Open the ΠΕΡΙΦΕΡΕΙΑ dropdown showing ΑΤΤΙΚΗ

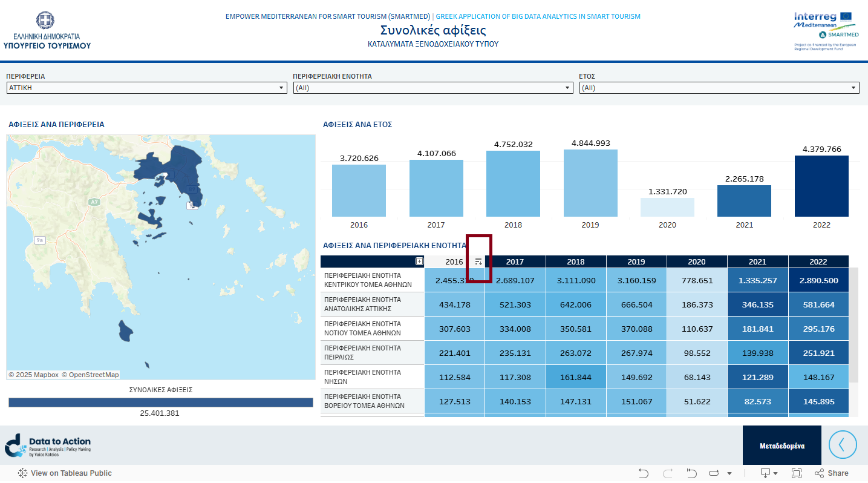click(x=146, y=88)
